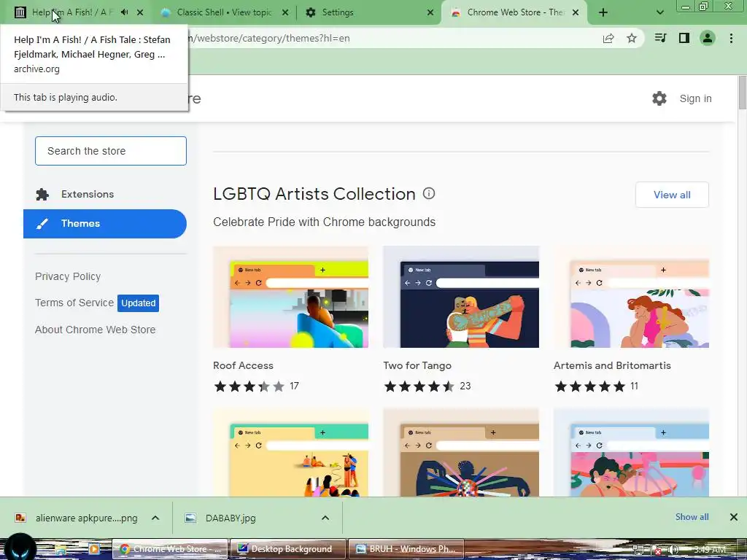
Task: Mute audio icon on Fish tab
Action: pos(125,12)
